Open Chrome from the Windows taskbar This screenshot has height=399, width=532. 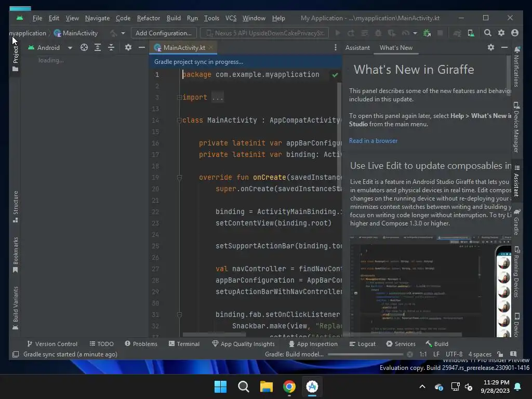[289, 387]
